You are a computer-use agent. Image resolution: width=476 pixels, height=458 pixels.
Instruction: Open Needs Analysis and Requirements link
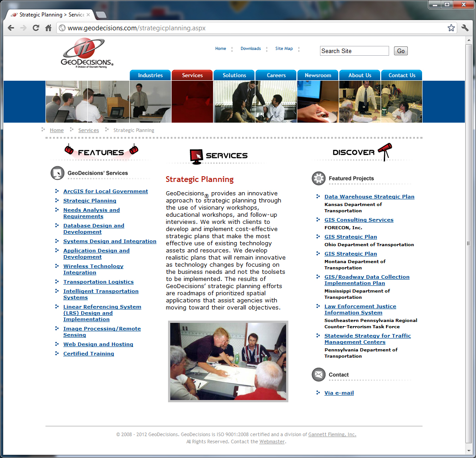pyautogui.click(x=92, y=213)
